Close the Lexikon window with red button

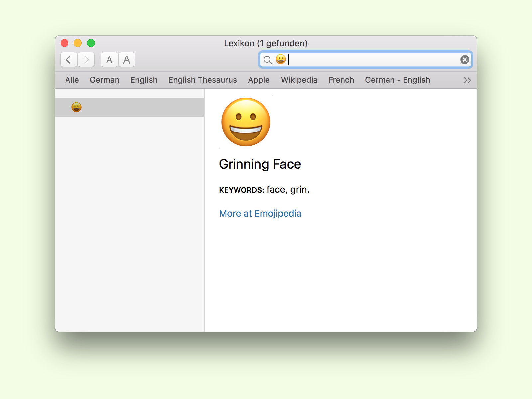65,43
